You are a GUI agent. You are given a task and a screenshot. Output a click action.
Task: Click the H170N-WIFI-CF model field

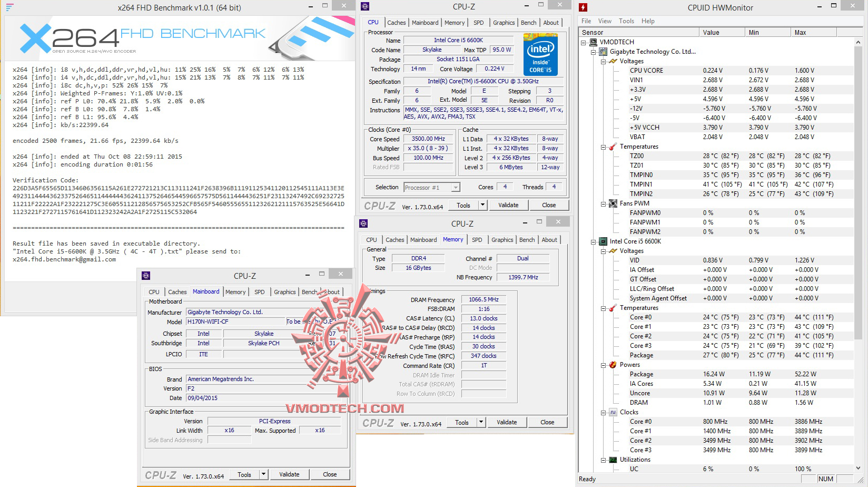tap(236, 322)
